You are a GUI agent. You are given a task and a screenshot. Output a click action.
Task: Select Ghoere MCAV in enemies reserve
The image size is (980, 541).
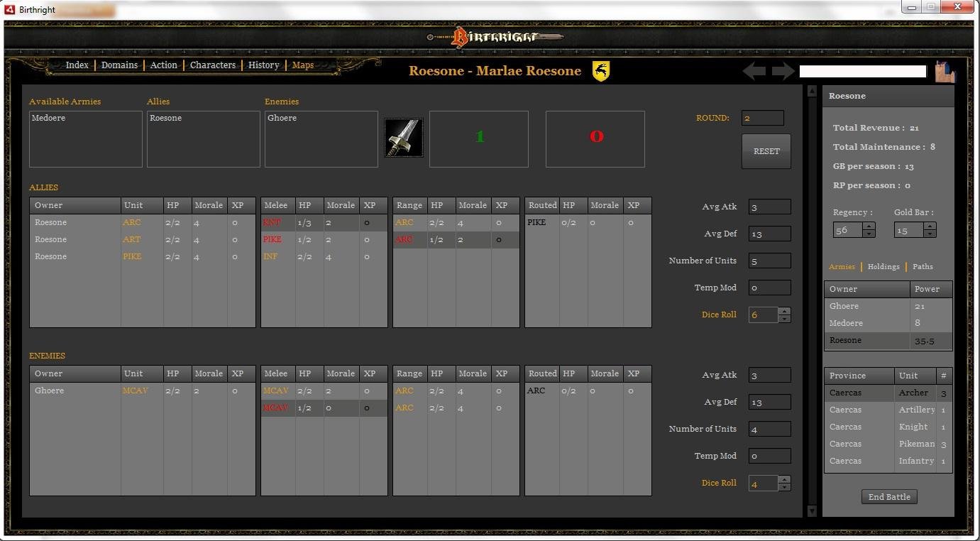(x=142, y=390)
